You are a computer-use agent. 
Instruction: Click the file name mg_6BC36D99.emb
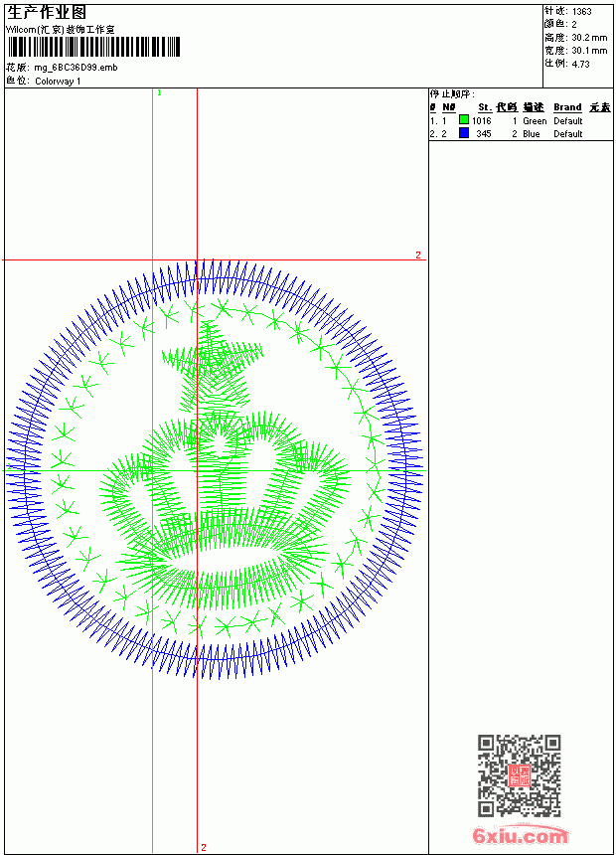(76, 68)
